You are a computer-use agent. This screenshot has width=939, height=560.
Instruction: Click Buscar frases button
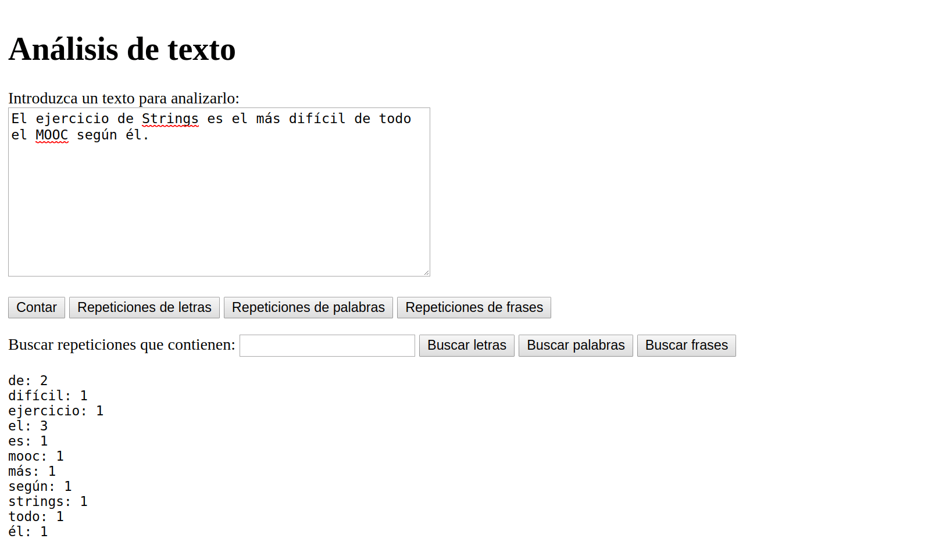(687, 346)
